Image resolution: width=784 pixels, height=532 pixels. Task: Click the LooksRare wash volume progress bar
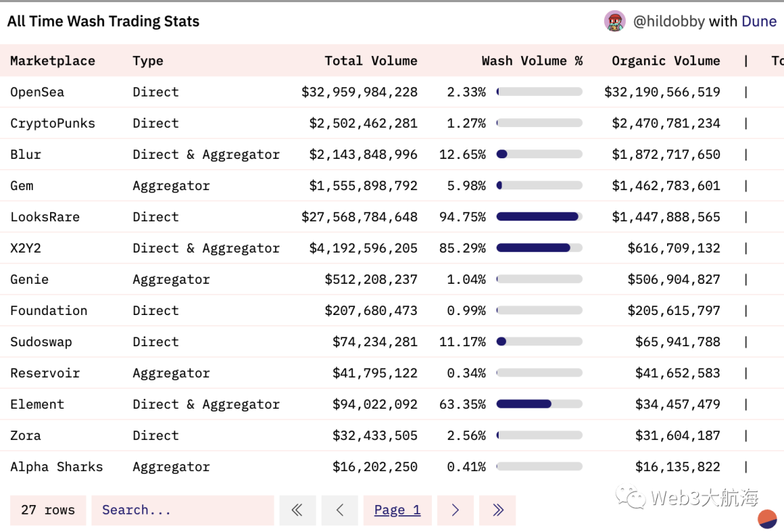pos(539,216)
